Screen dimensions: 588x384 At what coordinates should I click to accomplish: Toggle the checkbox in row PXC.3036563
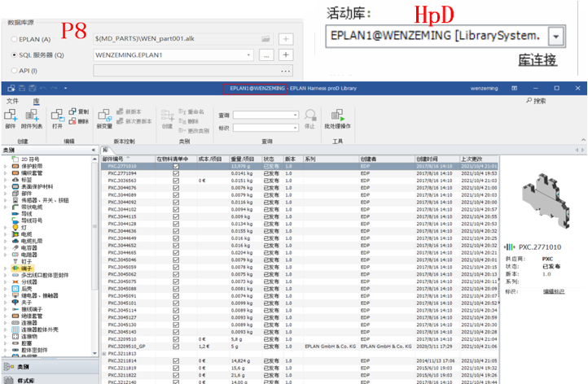tap(176, 181)
